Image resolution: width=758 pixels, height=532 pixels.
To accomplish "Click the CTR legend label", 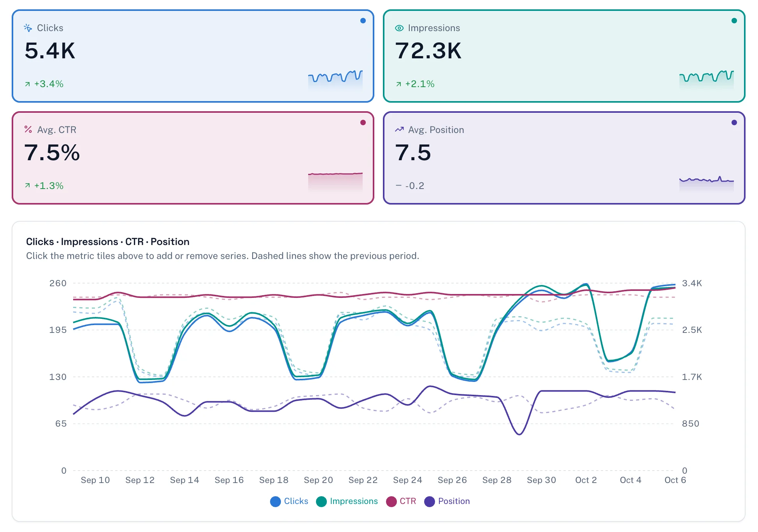I will 408,501.
